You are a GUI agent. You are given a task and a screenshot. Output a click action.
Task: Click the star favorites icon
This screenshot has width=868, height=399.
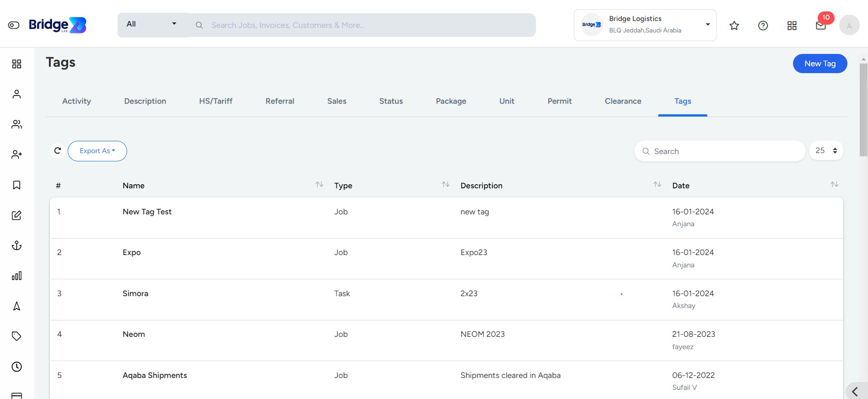click(734, 26)
